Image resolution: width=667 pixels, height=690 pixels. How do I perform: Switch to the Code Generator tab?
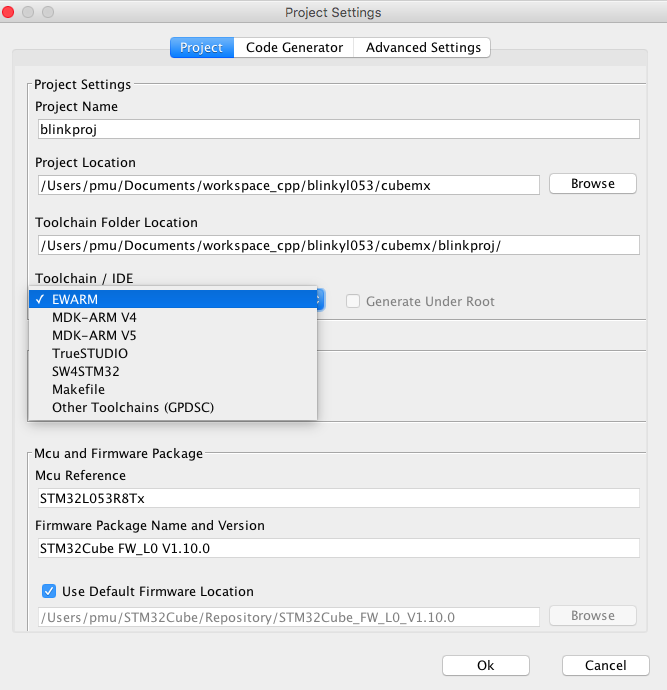pyautogui.click(x=294, y=47)
